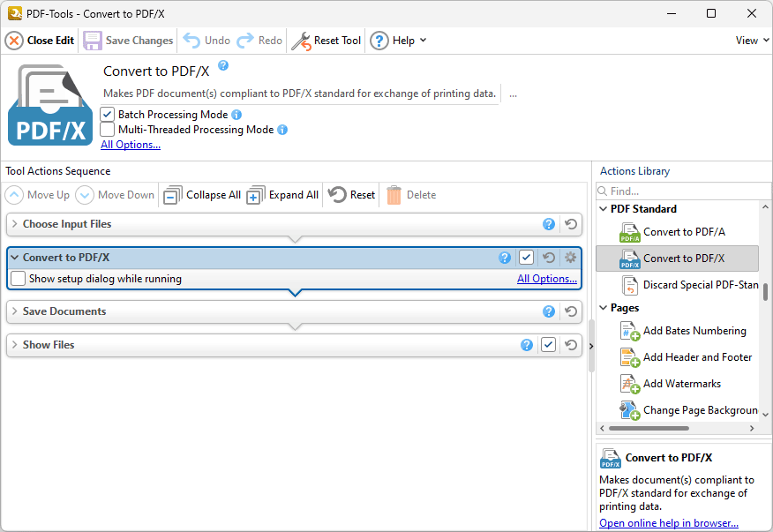Image resolution: width=773 pixels, height=532 pixels.
Task: Select Convert to PDF/X in Actions Library
Action: tap(678, 259)
